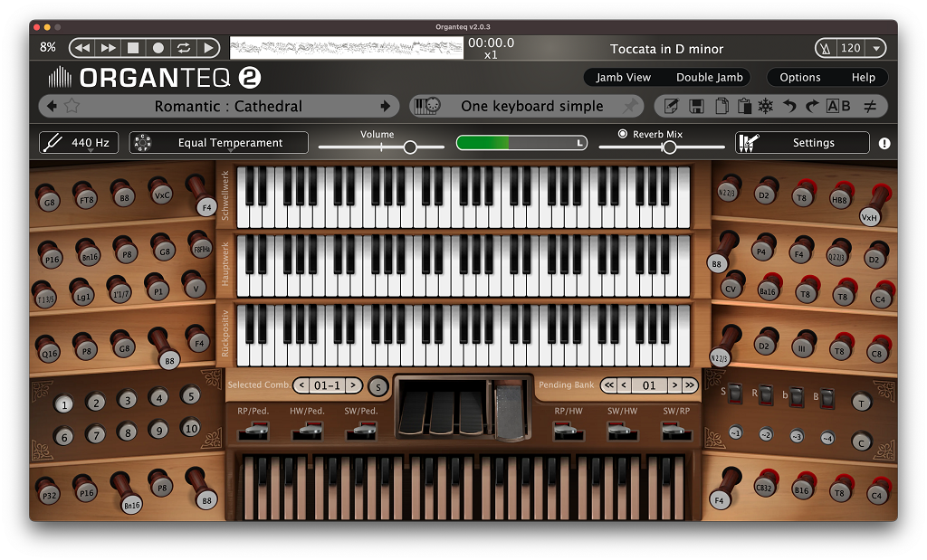The height and width of the screenshot is (560, 927).
Task: Select combination piston 5
Action: point(190,395)
